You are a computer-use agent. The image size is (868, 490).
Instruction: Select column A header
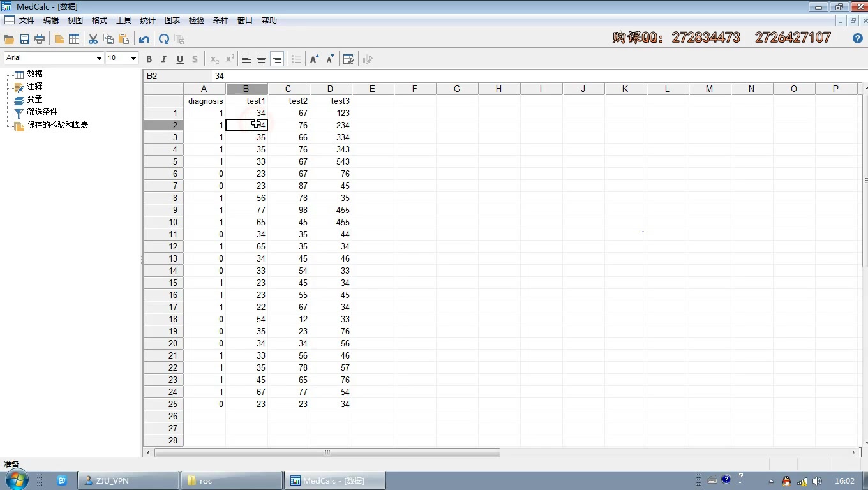click(x=204, y=89)
